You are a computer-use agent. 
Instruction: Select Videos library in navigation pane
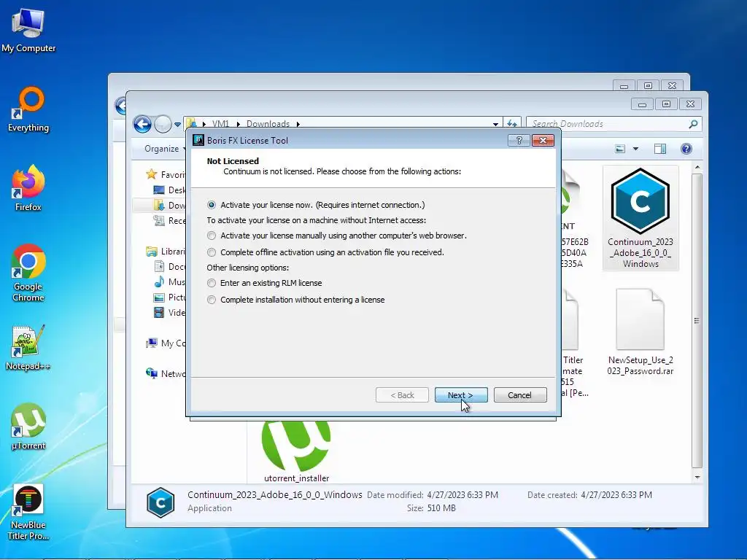(x=169, y=312)
